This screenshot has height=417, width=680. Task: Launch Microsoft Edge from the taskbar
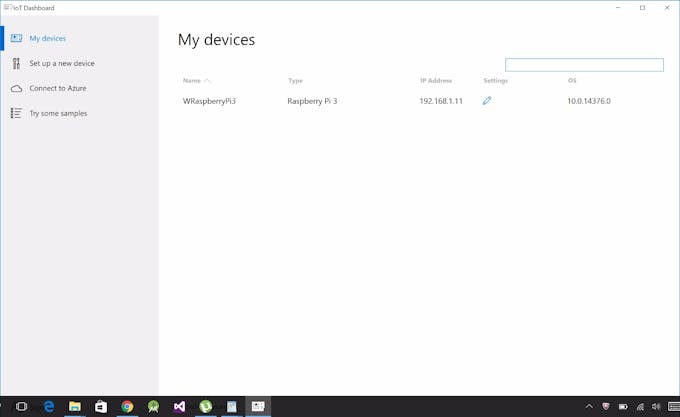[49, 406]
